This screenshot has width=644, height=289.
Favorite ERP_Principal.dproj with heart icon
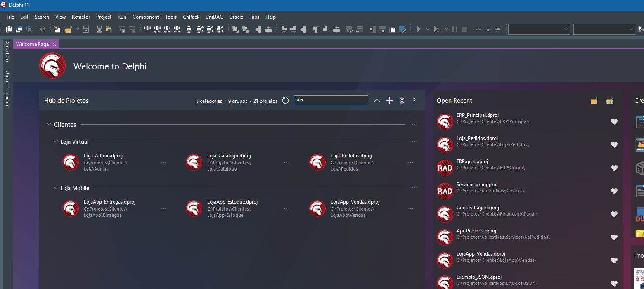(x=614, y=121)
